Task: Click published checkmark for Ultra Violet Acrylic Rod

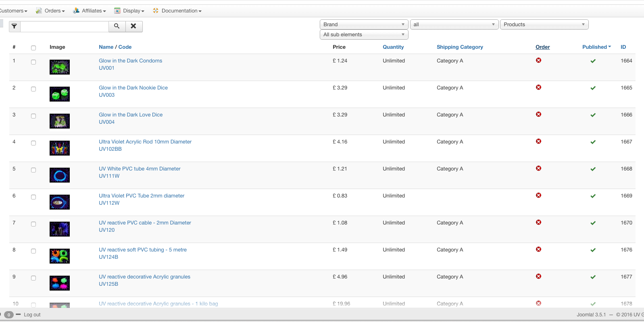Action: pos(593,142)
